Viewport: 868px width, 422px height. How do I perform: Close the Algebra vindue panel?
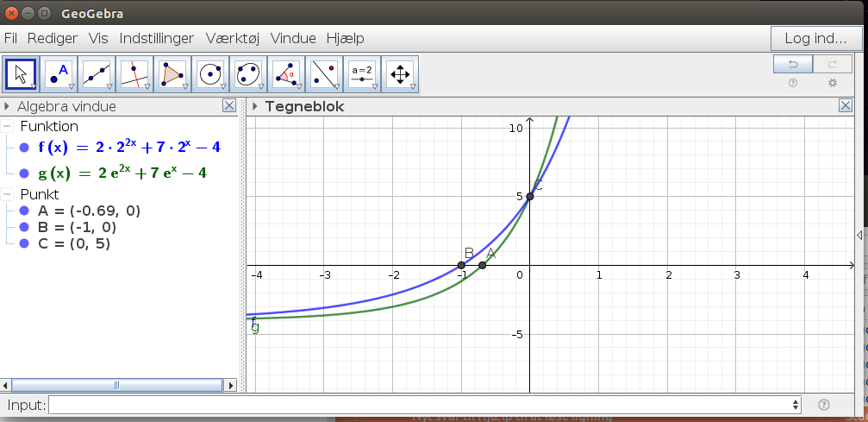229,105
